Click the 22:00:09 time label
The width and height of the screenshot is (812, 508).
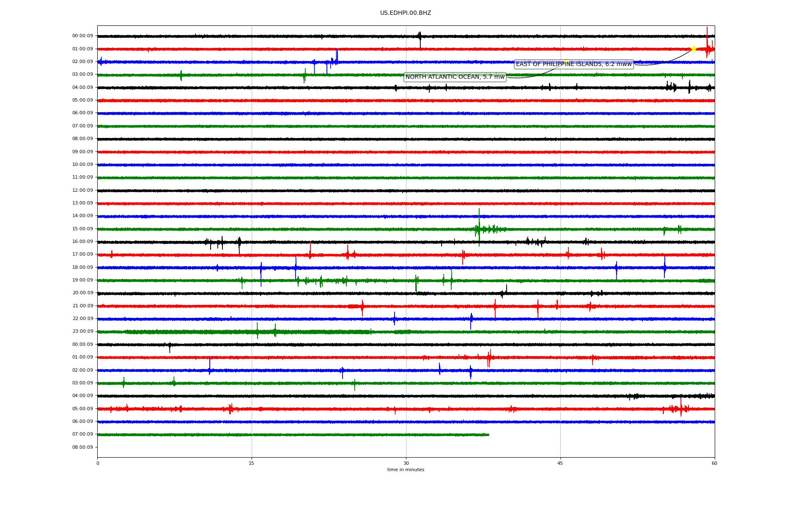click(x=83, y=319)
